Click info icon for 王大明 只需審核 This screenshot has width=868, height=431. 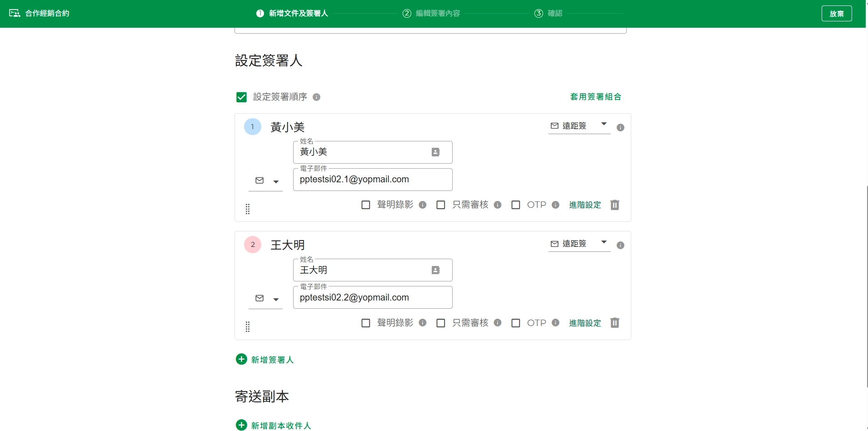[498, 323]
